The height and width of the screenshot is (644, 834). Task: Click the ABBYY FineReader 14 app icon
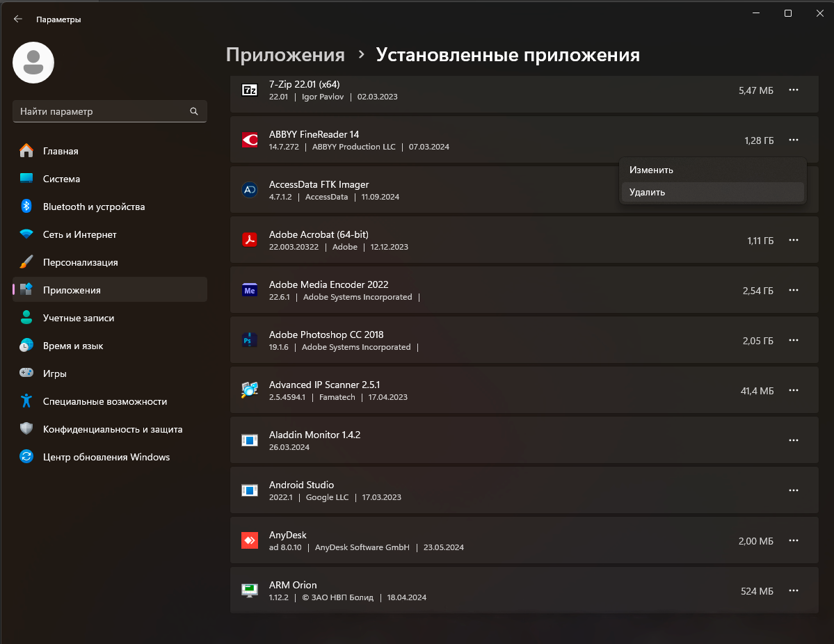tap(250, 140)
